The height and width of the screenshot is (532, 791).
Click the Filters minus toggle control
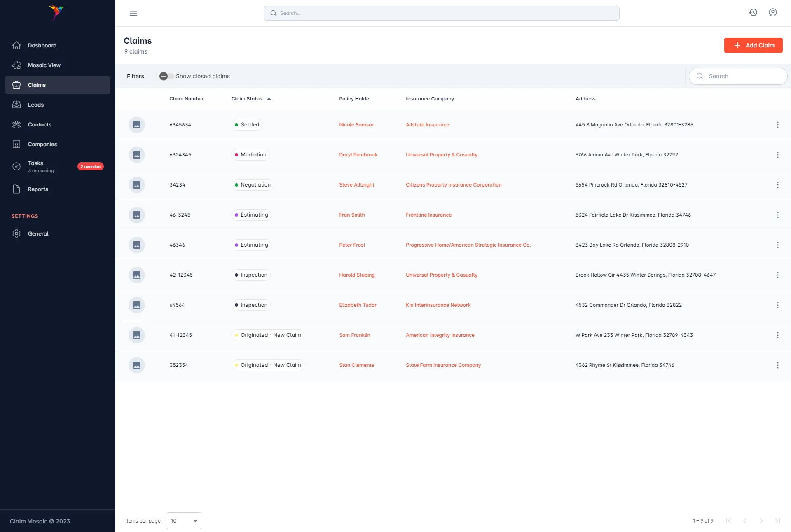click(x=164, y=76)
